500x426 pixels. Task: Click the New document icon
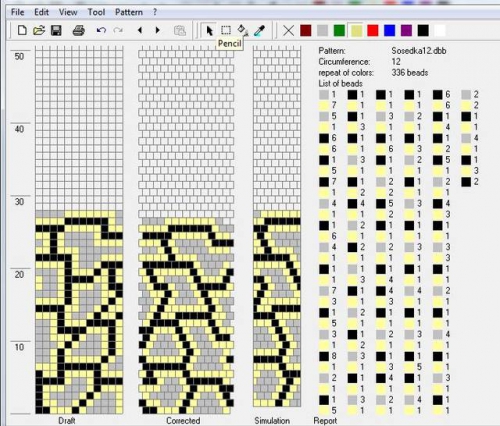point(22,31)
